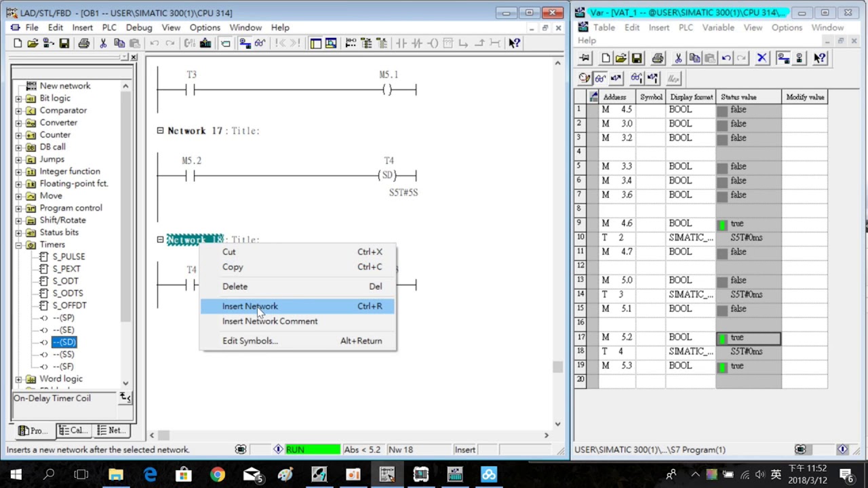Click Modify value cell for M 5.2

(804, 338)
